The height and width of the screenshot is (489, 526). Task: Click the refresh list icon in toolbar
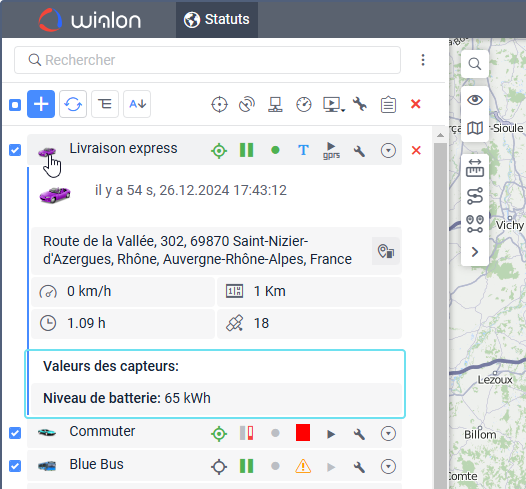73,104
